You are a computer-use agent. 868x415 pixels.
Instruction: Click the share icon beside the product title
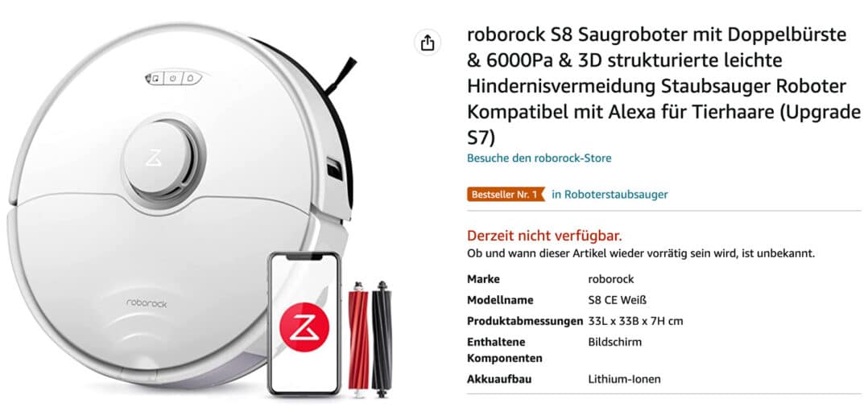pos(428,43)
